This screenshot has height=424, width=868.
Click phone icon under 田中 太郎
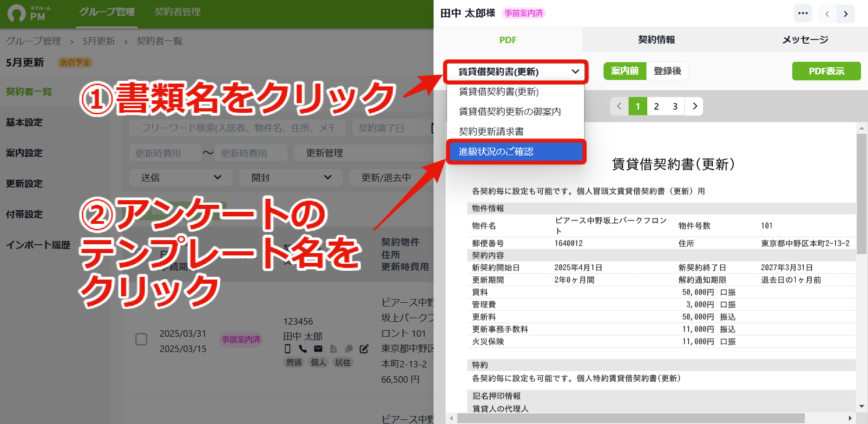click(302, 349)
